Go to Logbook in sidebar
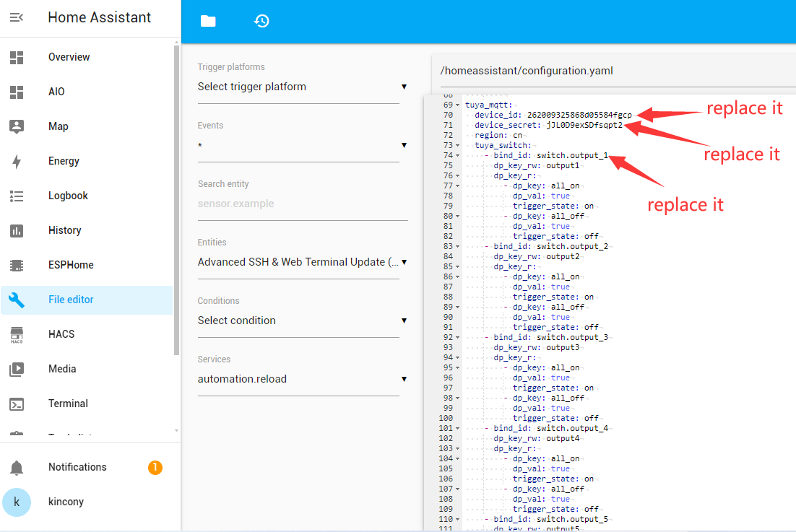The image size is (796, 532). coord(68,196)
